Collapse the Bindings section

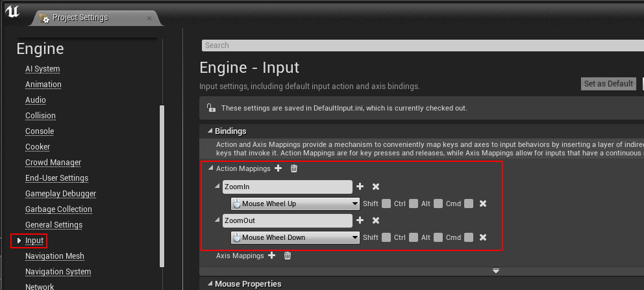coord(210,131)
